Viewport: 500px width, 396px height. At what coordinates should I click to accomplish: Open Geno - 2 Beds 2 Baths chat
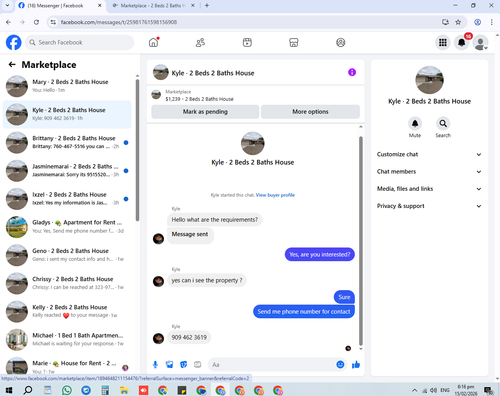point(67,255)
